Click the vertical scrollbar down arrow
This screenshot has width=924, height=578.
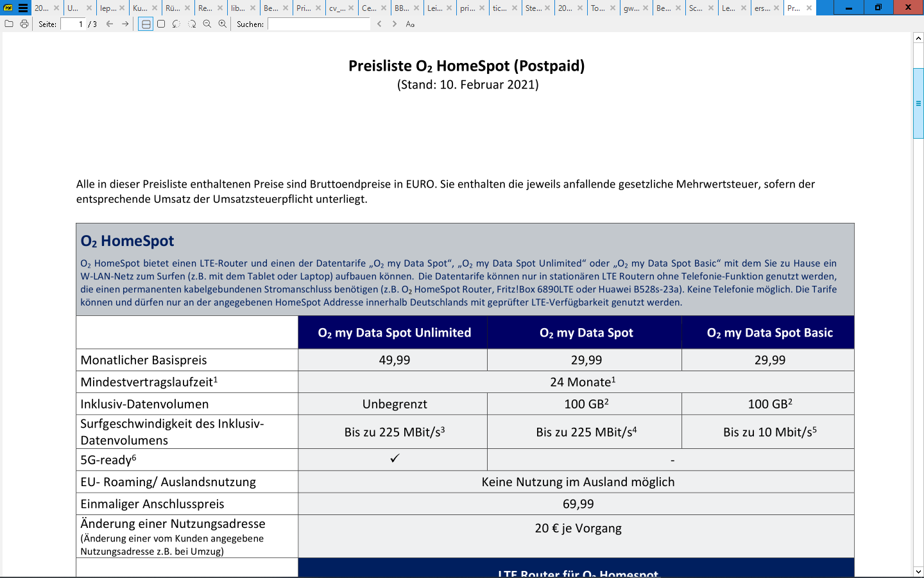[x=918, y=571]
